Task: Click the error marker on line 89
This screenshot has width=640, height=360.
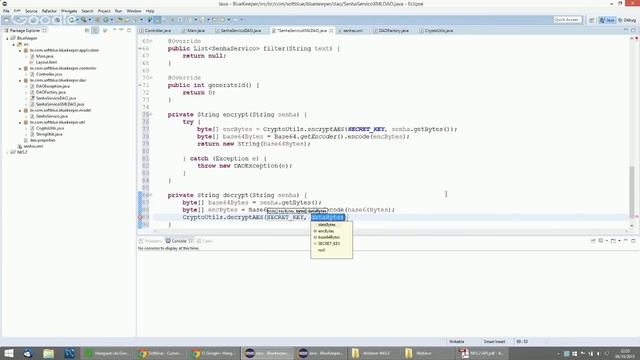Action: 140,217
